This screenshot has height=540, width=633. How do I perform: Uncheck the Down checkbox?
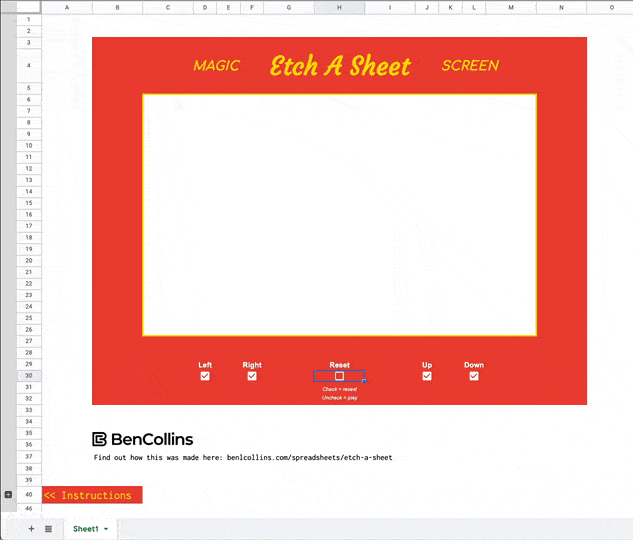(x=474, y=376)
